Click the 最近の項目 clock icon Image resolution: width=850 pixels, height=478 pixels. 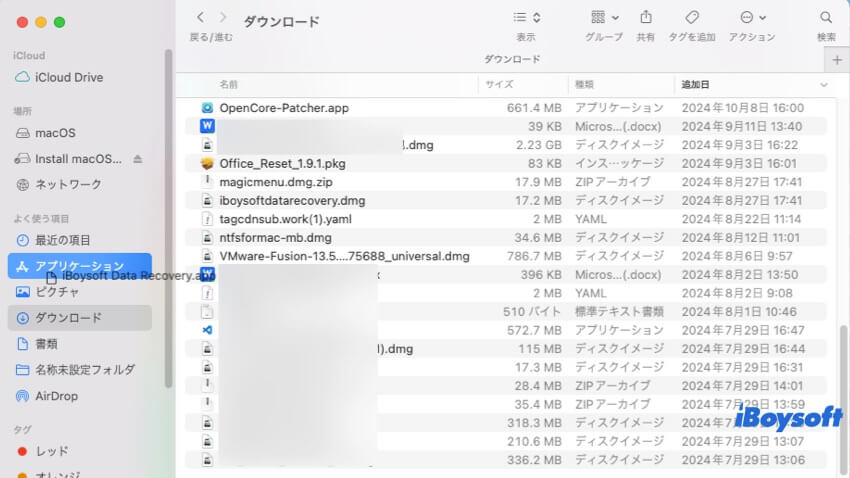(22, 240)
